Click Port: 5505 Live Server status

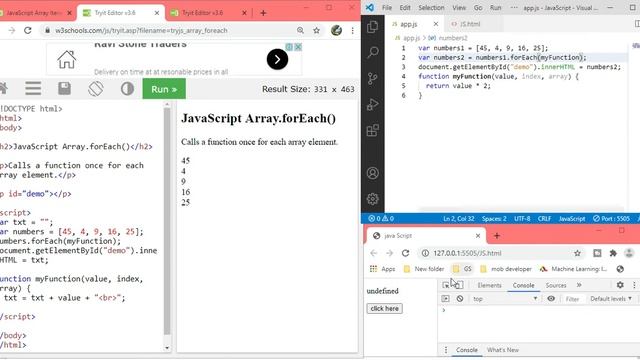coord(611,218)
